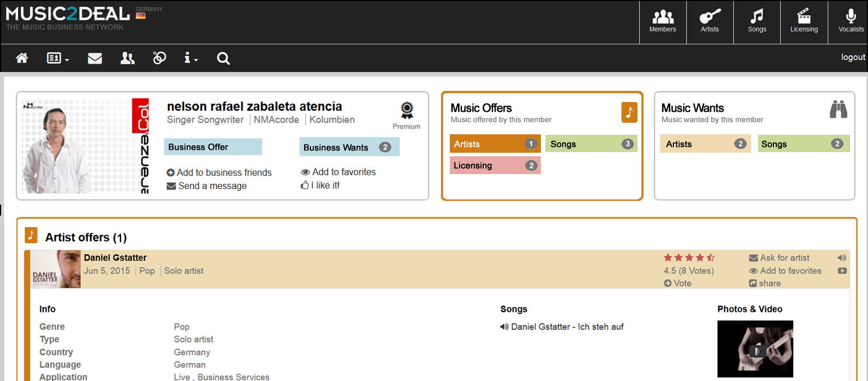Screen dimensions: 868x381
Task: Open the Members section icon
Action: click(x=662, y=22)
